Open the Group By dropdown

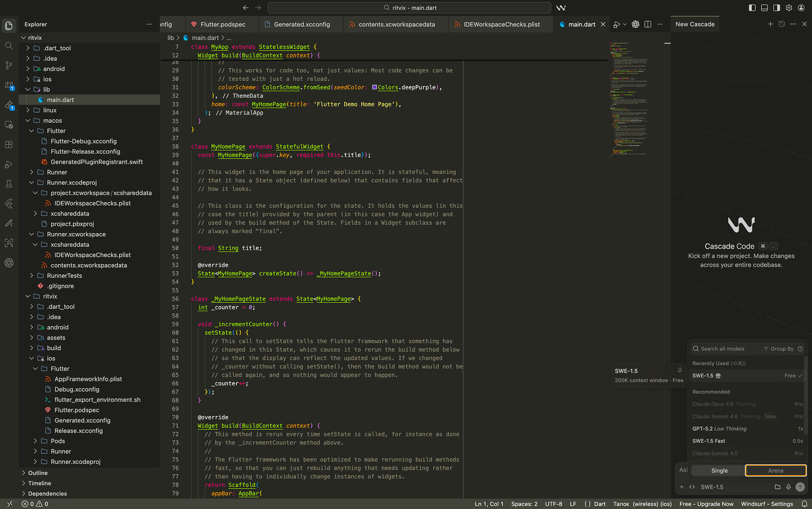click(x=778, y=349)
